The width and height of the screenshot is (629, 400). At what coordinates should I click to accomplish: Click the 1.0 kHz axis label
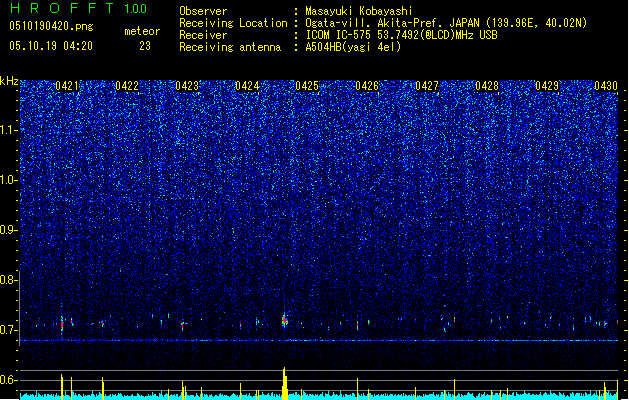[9, 180]
